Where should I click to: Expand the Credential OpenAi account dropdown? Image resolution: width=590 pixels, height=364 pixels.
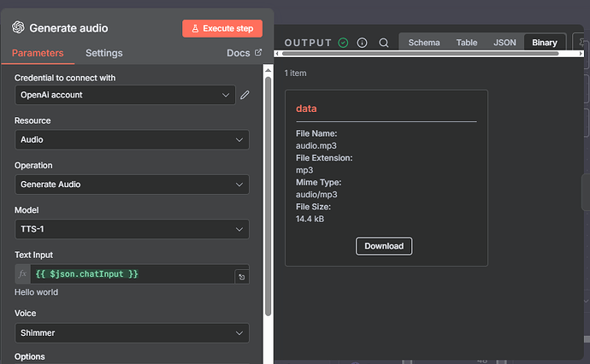pyautogui.click(x=124, y=95)
